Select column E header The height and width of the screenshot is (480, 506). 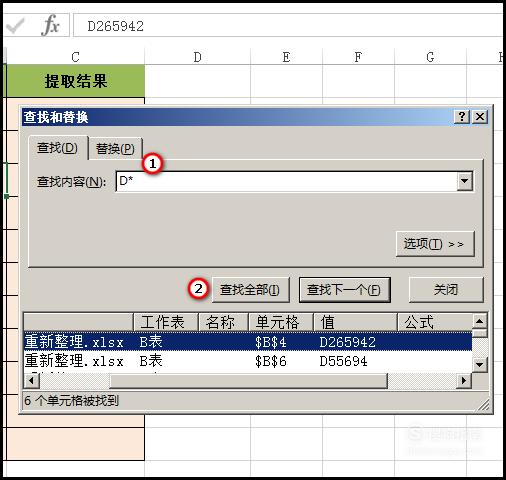286,57
